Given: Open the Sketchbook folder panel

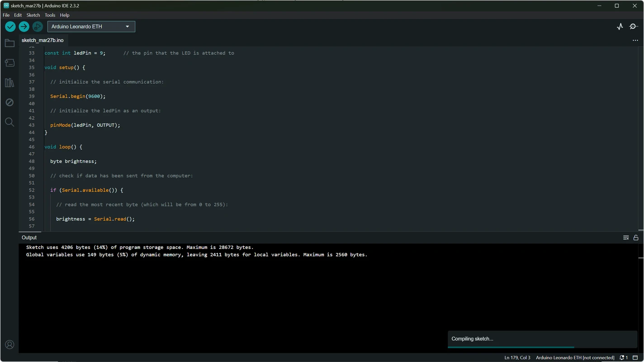Looking at the screenshot, I should 9,43.
